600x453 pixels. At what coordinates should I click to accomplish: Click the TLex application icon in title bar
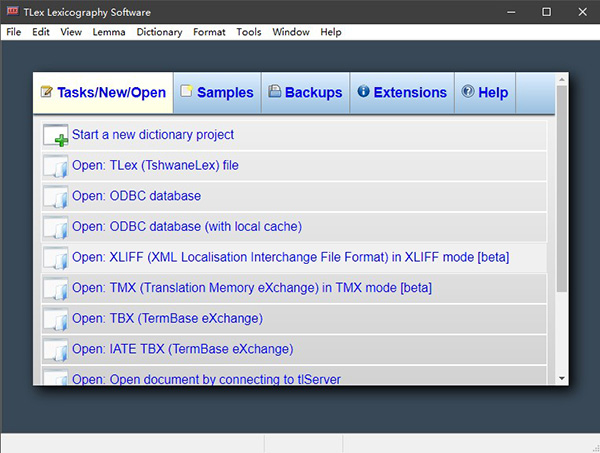tap(12, 11)
